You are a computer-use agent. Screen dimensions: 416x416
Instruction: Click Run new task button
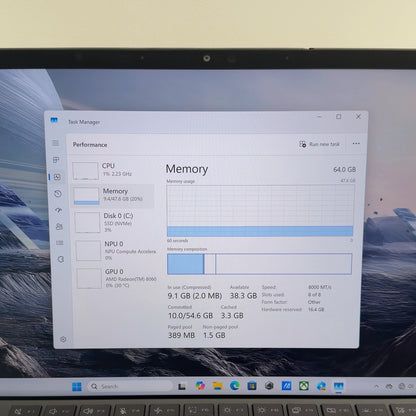pyautogui.click(x=319, y=144)
